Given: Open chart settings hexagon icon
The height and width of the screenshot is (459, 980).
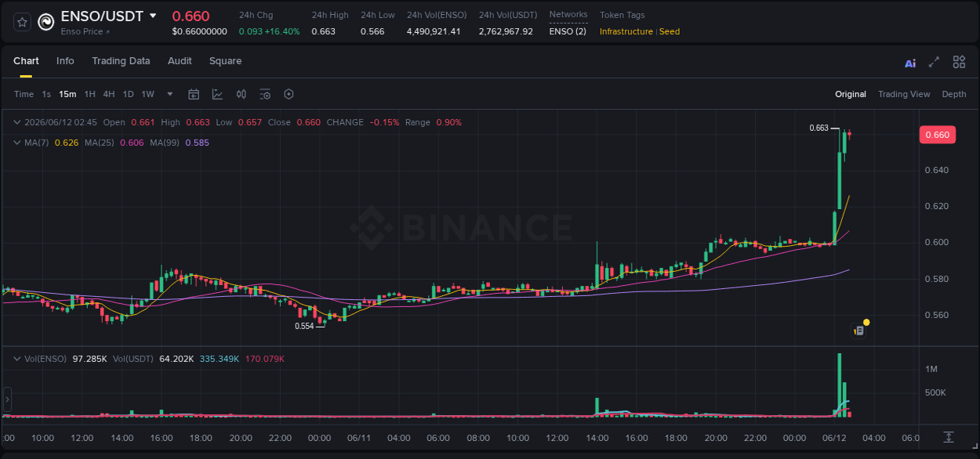Looking at the screenshot, I should (x=289, y=94).
